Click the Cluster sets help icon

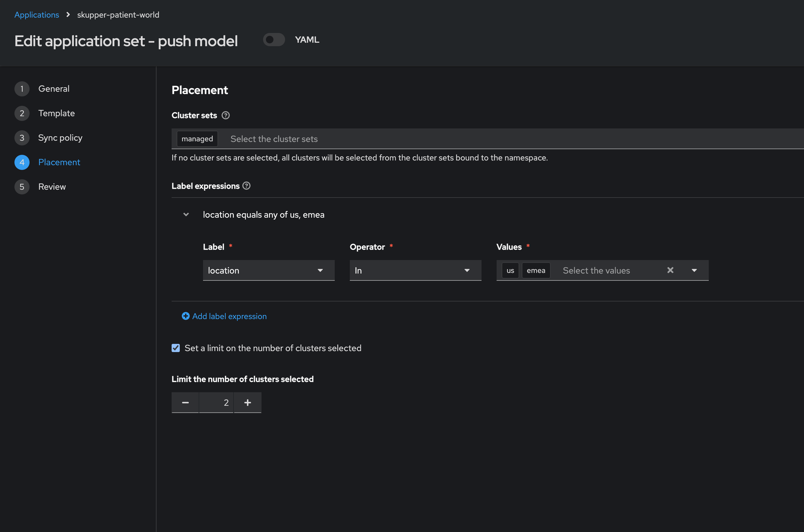[x=225, y=115]
